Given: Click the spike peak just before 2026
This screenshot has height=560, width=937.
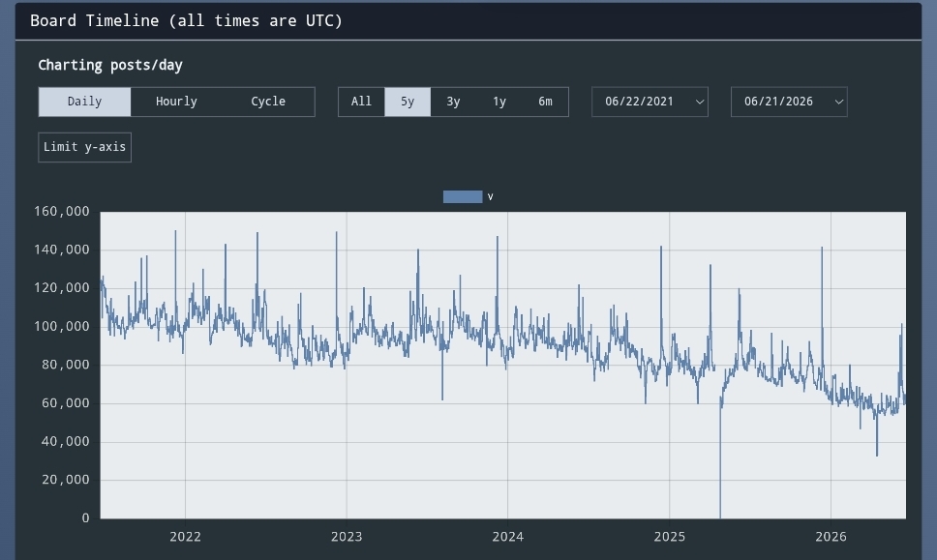Looking at the screenshot, I should pyautogui.click(x=822, y=249).
